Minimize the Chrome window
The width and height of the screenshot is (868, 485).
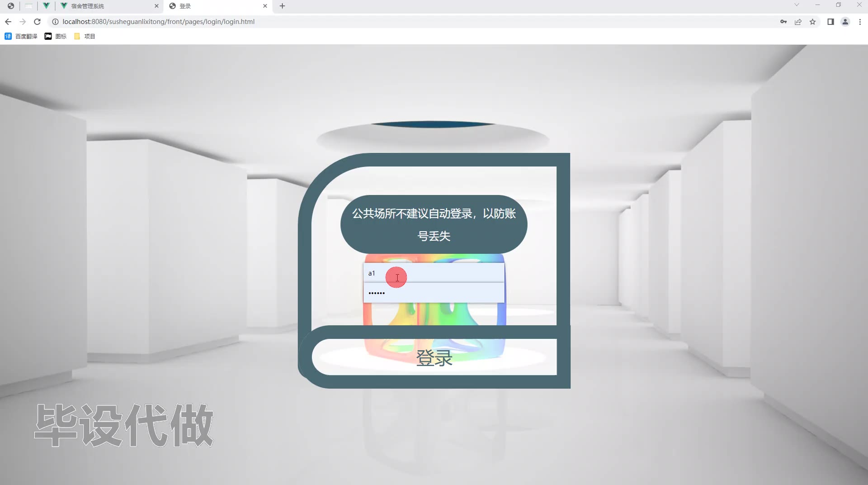(817, 5)
